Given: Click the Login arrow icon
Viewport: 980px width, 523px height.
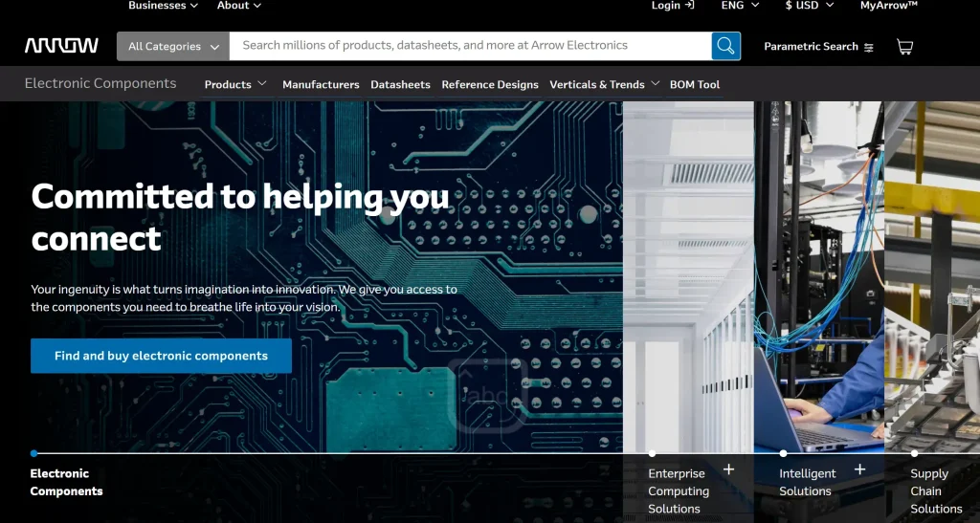Looking at the screenshot, I should click(688, 6).
